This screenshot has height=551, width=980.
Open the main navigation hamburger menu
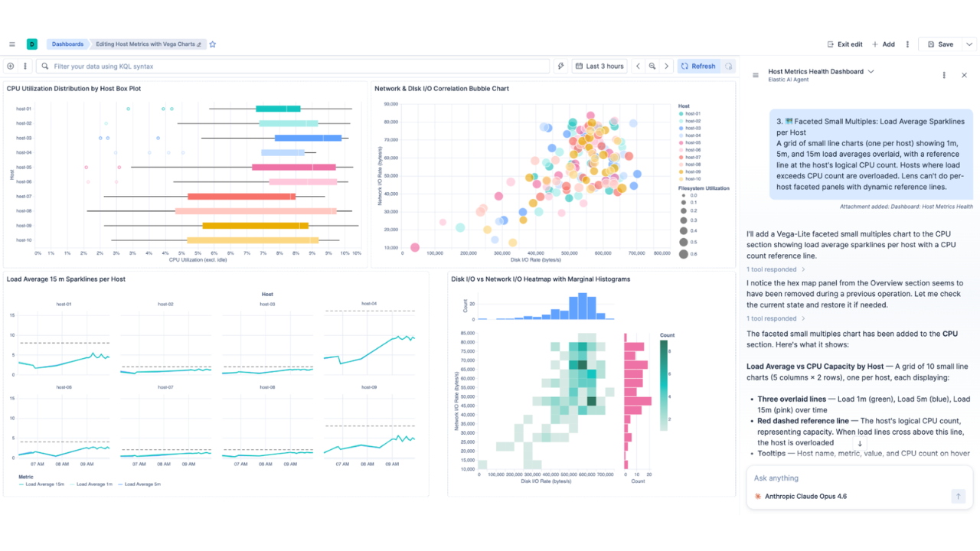12,44
